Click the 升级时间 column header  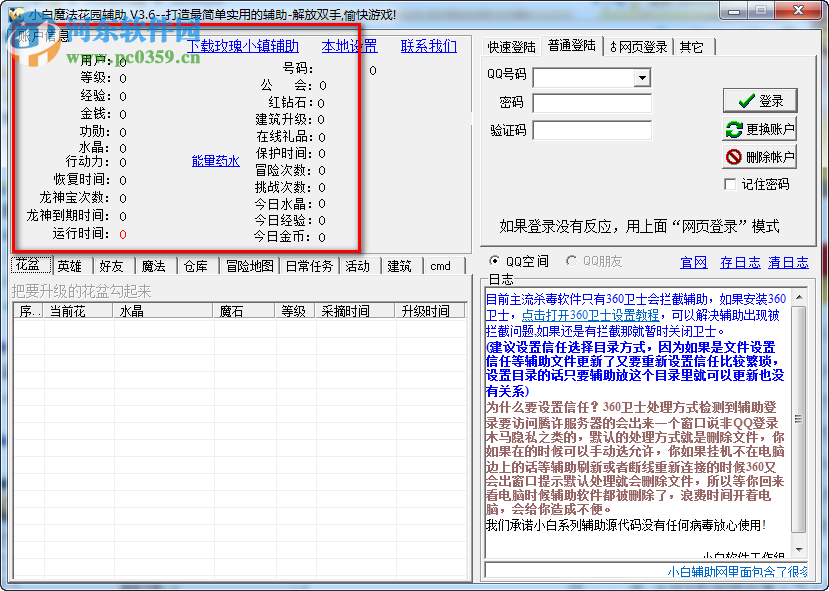coord(430,311)
